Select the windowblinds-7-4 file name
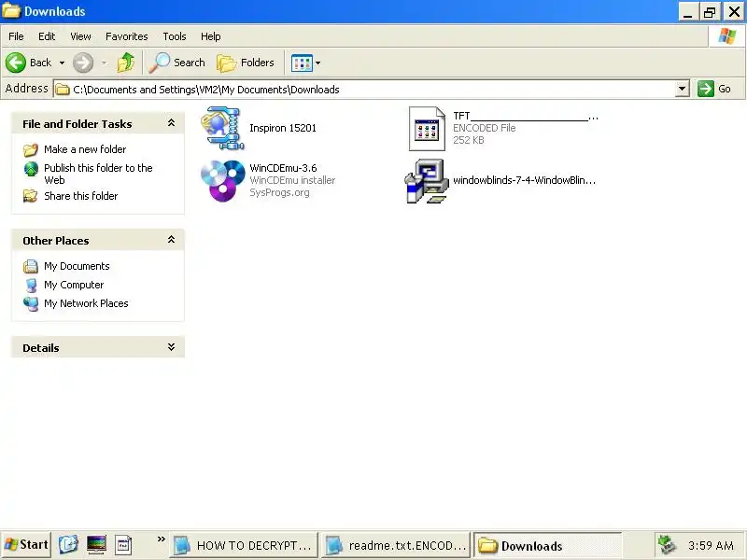This screenshot has height=560, width=747. [524, 180]
